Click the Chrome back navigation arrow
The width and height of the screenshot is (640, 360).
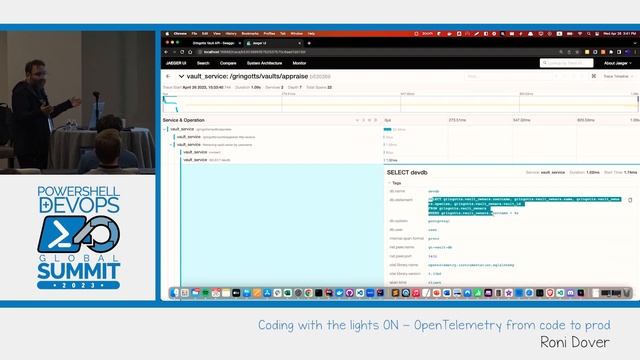point(166,52)
